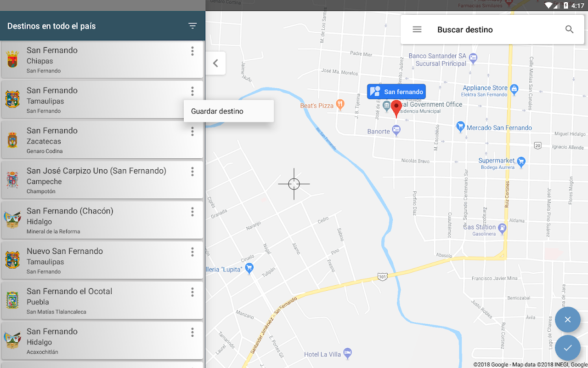The width and height of the screenshot is (588, 368).
Task: Tap the Campeche state coat of arms
Action: tap(12, 180)
